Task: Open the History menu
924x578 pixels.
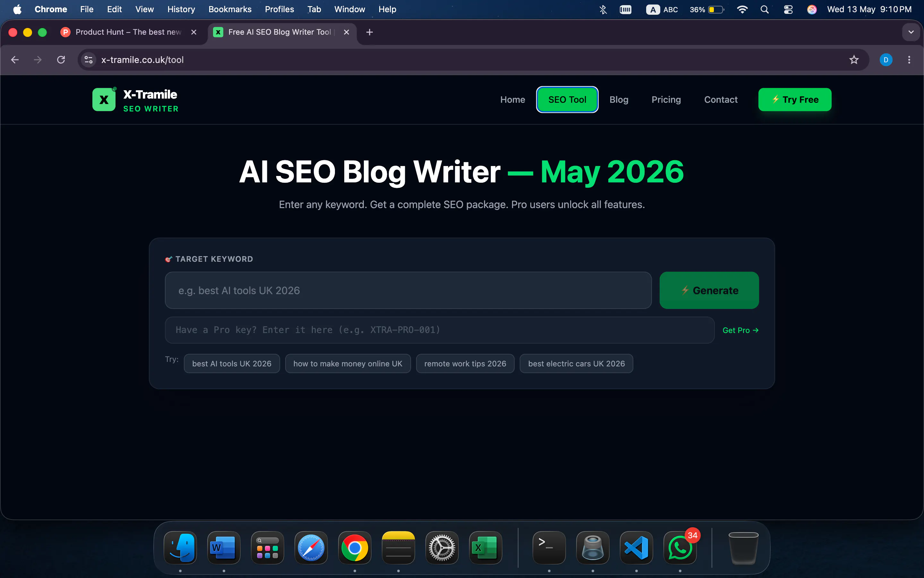Action: click(x=181, y=9)
